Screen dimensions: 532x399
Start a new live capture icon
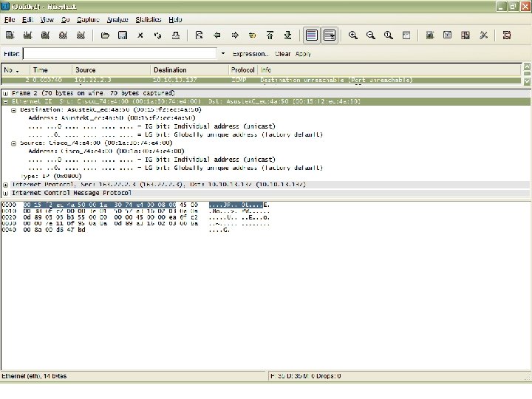click(46, 35)
